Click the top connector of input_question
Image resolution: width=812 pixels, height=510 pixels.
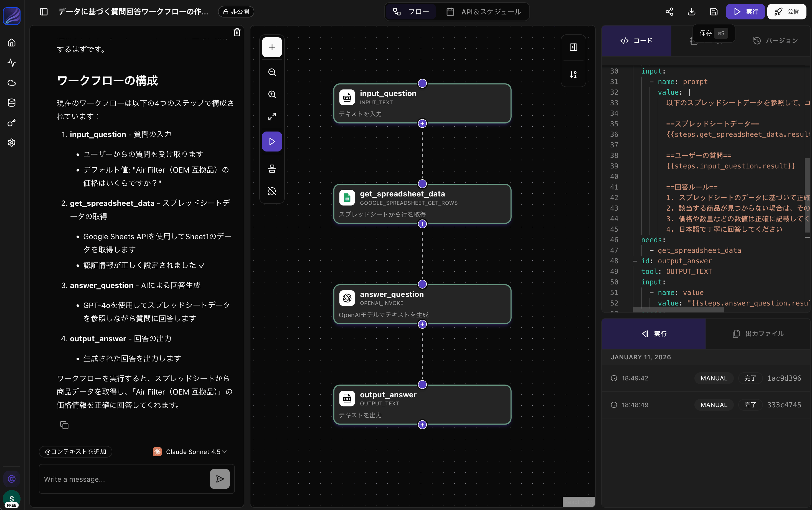click(x=422, y=83)
